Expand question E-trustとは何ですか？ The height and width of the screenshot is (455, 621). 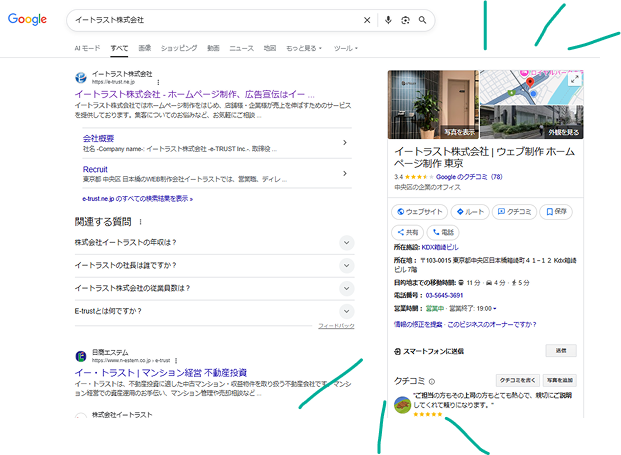[x=347, y=311]
